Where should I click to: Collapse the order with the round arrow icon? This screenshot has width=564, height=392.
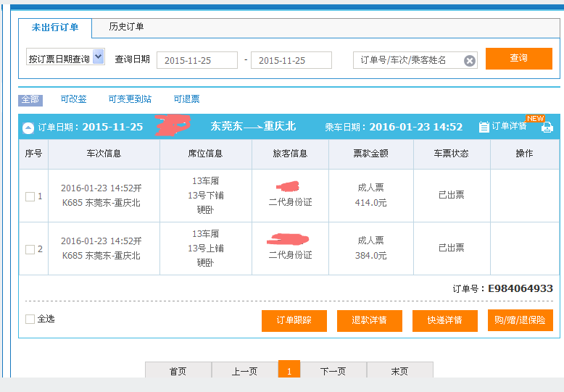click(28, 128)
